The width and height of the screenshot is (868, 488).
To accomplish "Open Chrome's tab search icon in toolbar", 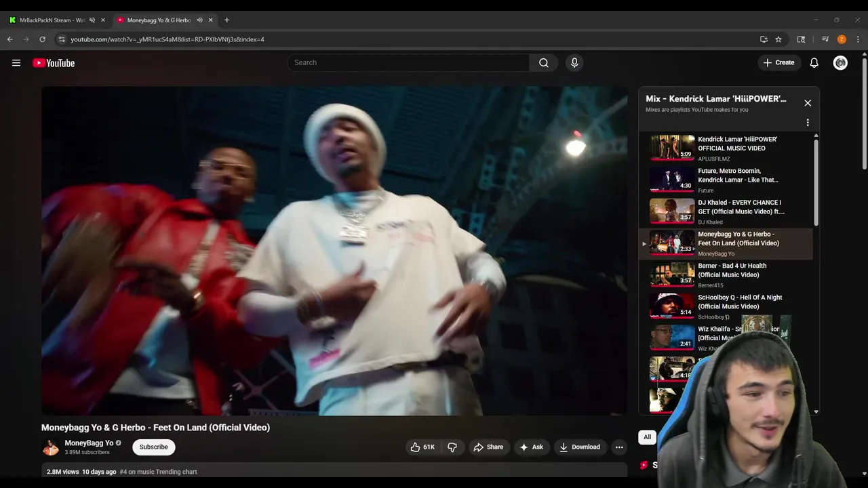I will [x=801, y=39].
